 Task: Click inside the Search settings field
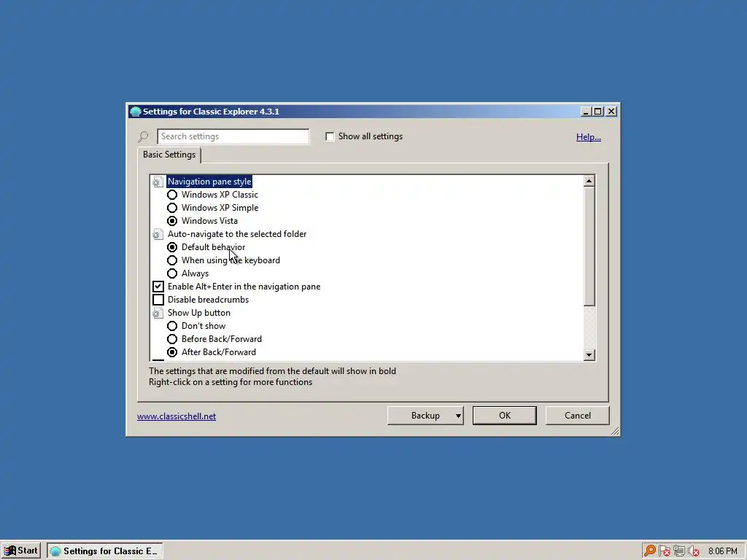233,136
